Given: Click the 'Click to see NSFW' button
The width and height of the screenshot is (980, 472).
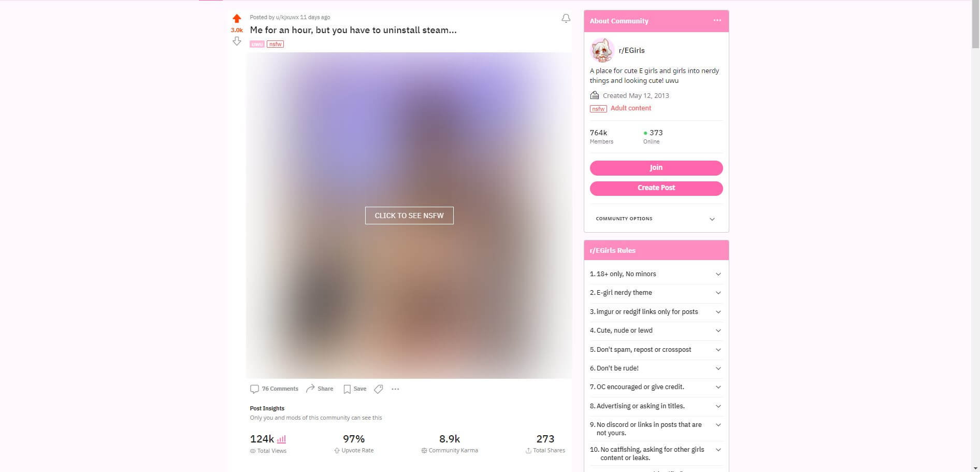Looking at the screenshot, I should 409,216.
